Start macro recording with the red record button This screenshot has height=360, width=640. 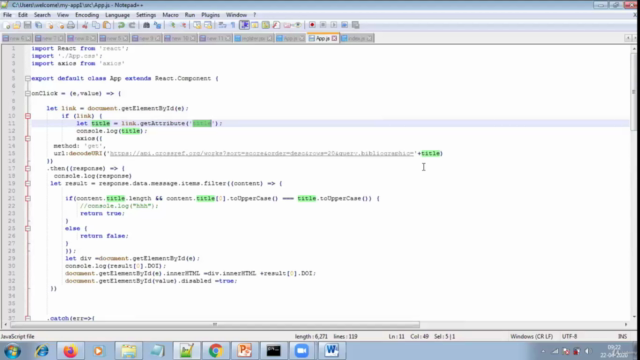[x=312, y=25]
